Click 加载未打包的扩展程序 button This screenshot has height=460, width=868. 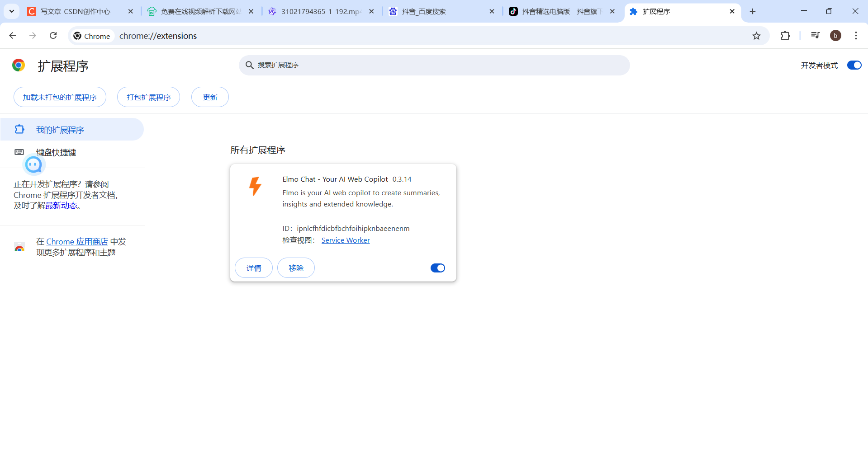[x=60, y=97]
